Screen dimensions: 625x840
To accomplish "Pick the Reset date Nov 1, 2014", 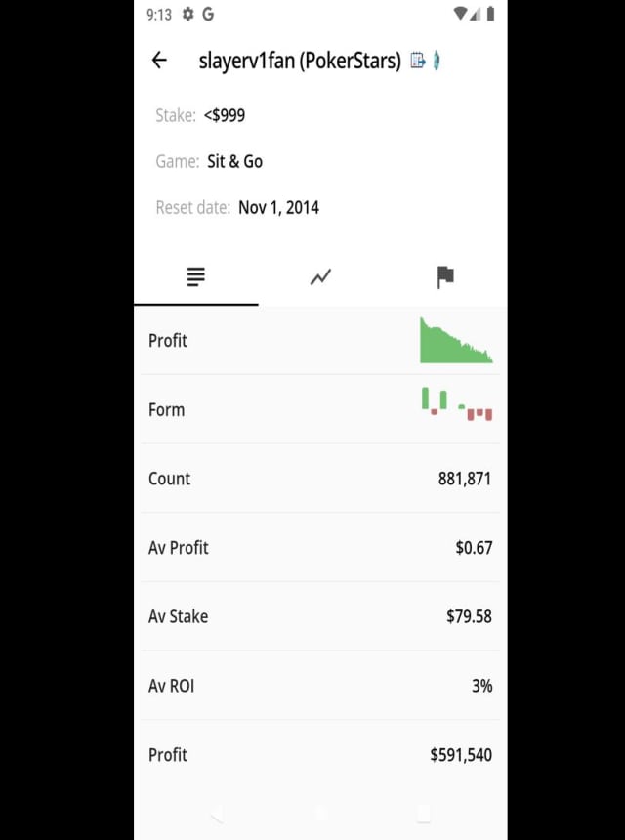I will tap(278, 207).
